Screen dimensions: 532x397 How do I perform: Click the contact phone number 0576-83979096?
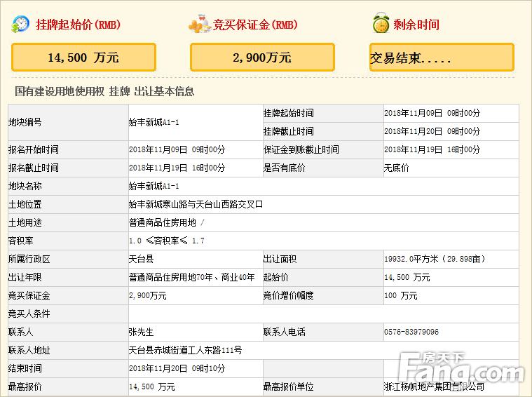click(411, 332)
